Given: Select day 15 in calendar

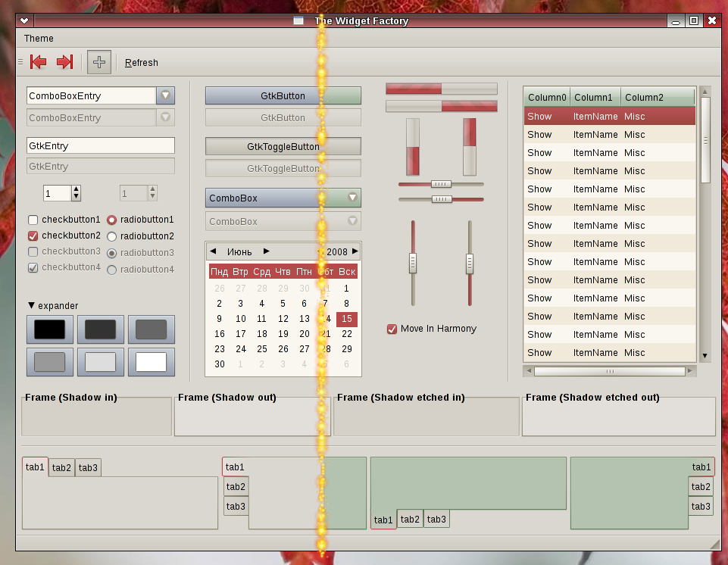Looking at the screenshot, I should (x=347, y=319).
